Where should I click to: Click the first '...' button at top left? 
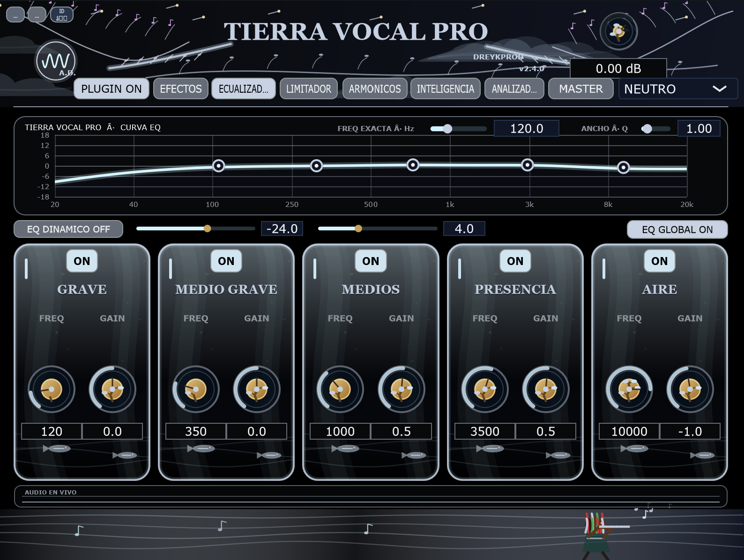coord(15,15)
